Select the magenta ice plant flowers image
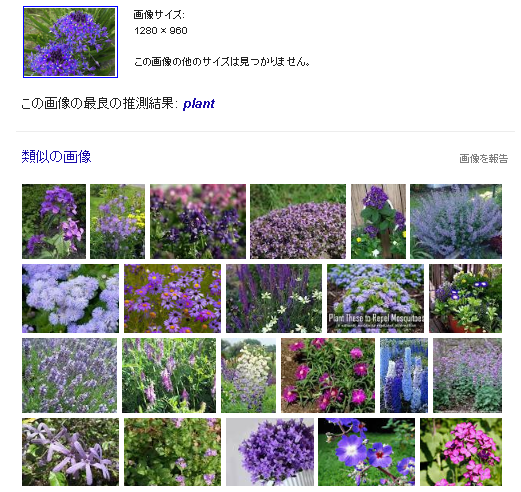This screenshot has width=521, height=492. (328, 375)
